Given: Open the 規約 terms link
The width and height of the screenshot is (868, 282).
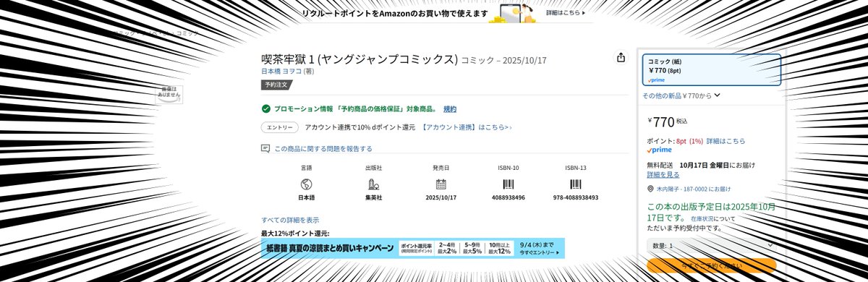Looking at the screenshot, I should tap(450, 108).
